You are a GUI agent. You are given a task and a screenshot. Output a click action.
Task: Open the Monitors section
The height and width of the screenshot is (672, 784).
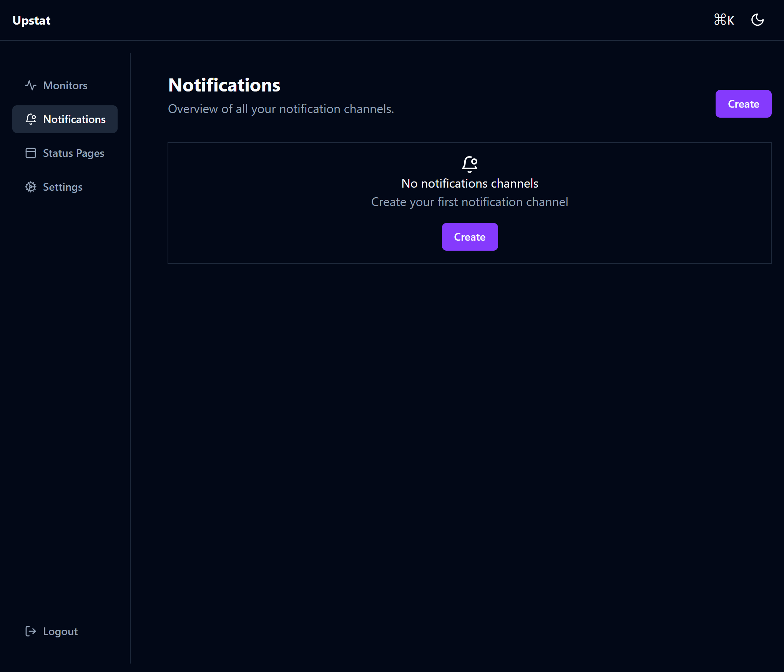tap(65, 85)
